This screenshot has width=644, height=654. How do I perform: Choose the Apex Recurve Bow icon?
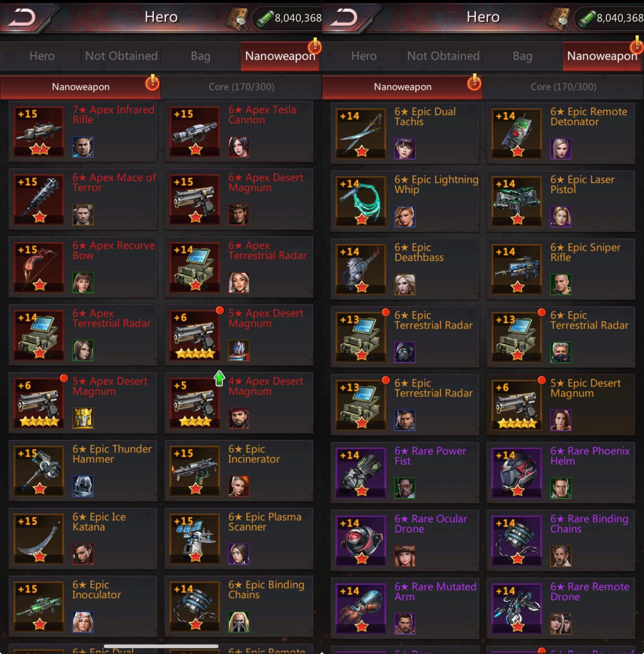pyautogui.click(x=39, y=267)
